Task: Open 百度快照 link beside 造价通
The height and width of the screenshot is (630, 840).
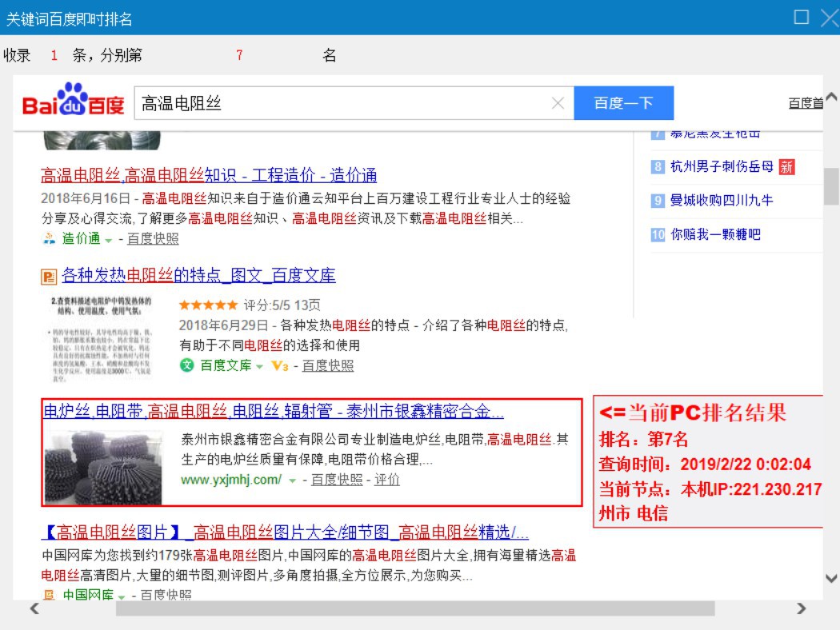Action: [x=153, y=239]
